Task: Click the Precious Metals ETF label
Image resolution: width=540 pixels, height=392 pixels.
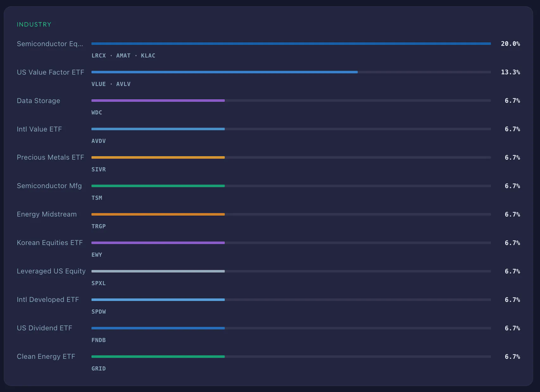Action: [x=50, y=157]
